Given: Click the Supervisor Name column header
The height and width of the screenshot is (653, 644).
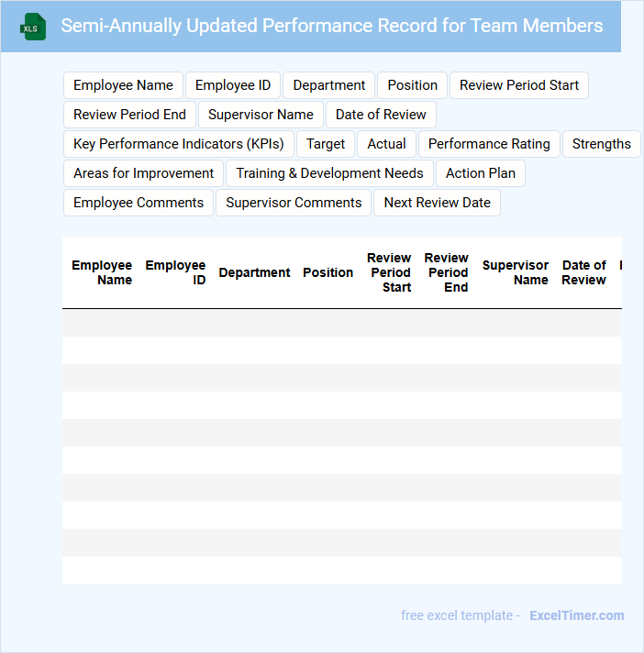Looking at the screenshot, I should (516, 272).
